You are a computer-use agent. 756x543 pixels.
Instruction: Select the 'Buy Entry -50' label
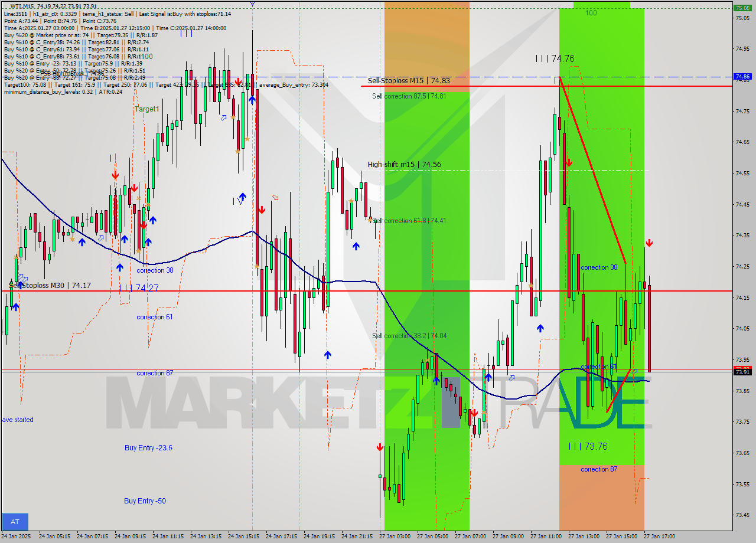[145, 501]
